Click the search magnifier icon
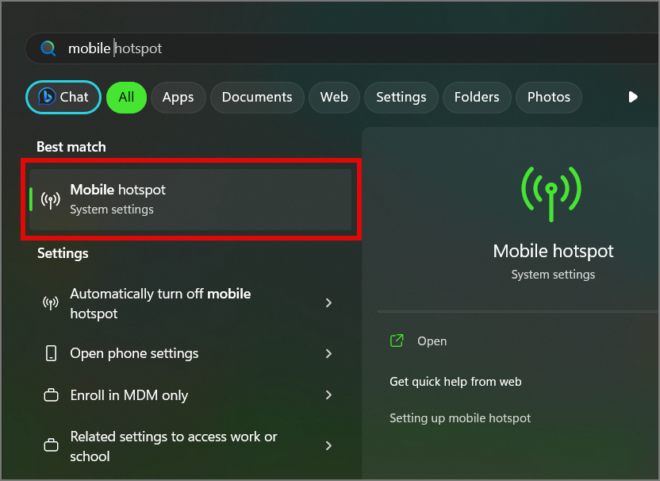 pyautogui.click(x=48, y=48)
